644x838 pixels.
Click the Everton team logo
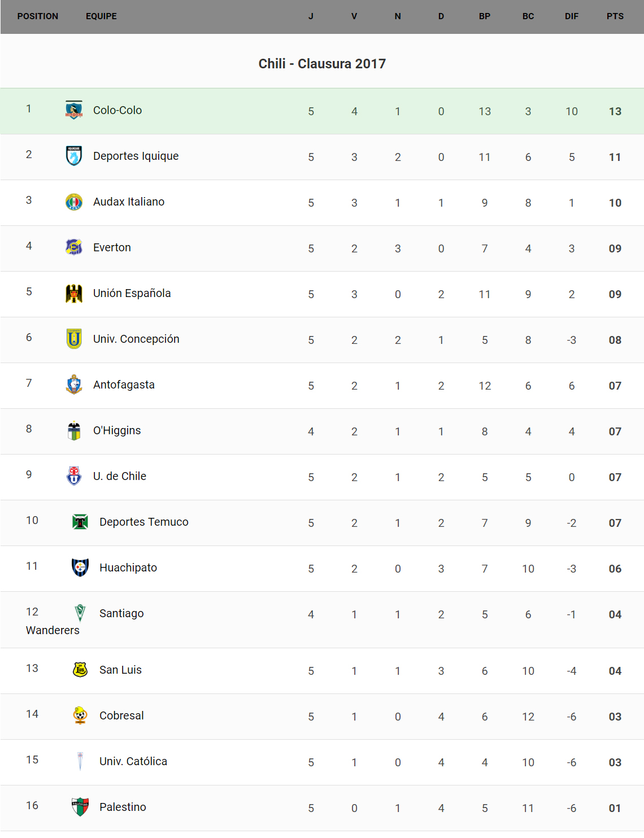coord(74,247)
